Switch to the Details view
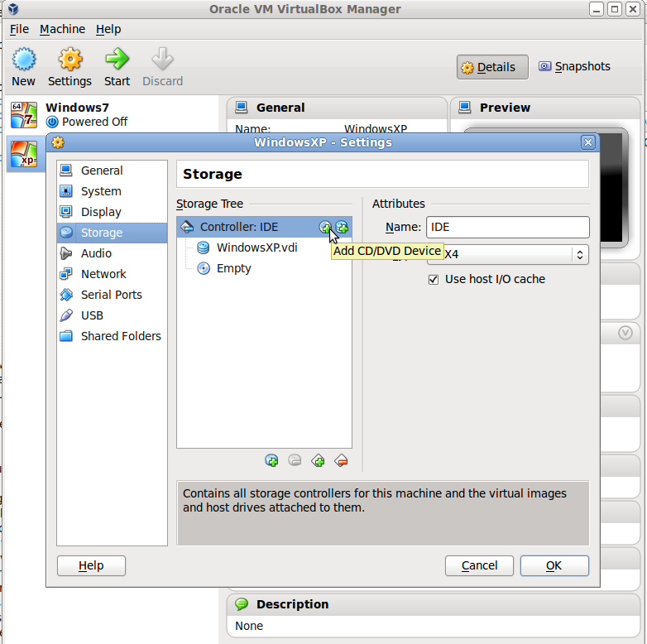 pos(492,67)
